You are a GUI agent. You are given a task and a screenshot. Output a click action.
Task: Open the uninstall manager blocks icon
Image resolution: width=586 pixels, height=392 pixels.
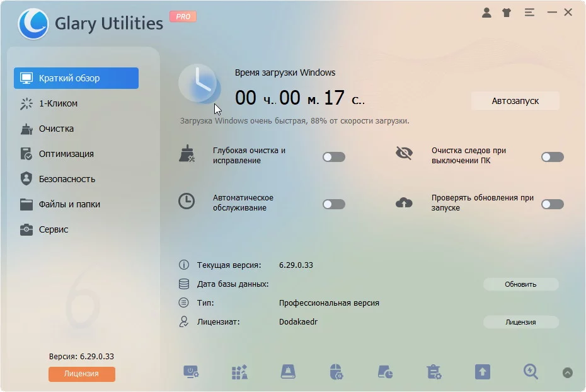tap(239, 372)
